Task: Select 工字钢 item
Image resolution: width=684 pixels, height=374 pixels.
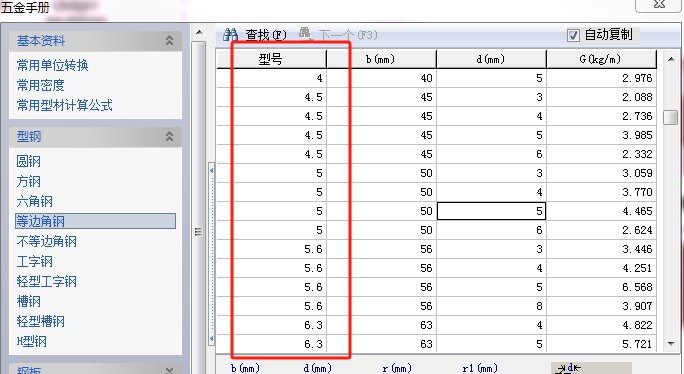Action: (x=34, y=261)
